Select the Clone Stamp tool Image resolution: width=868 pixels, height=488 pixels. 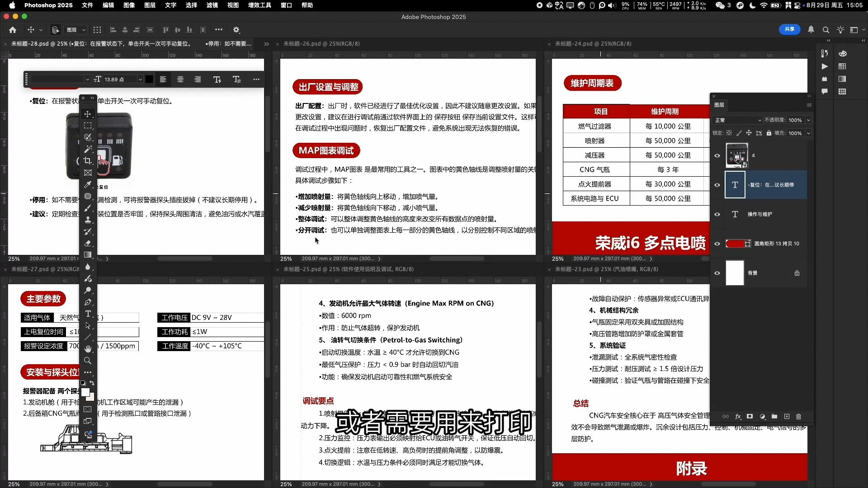88,220
